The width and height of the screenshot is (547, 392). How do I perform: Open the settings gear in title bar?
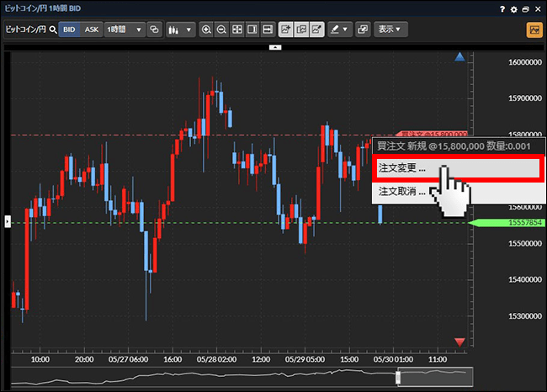514,9
